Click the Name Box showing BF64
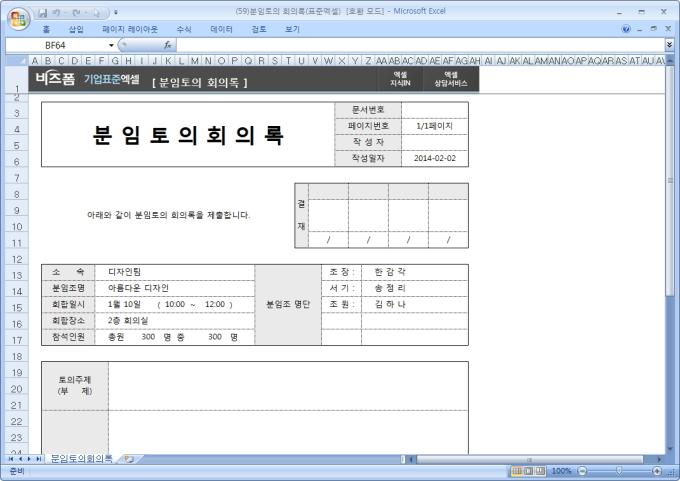 (x=56, y=45)
